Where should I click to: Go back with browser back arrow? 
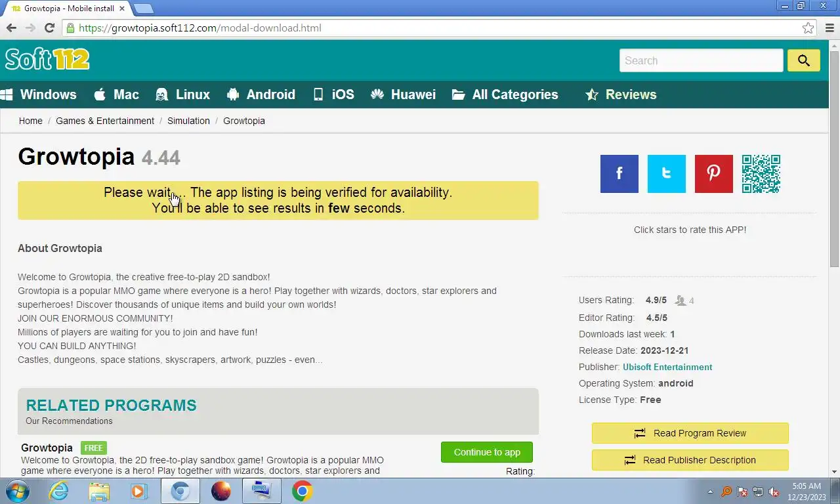coord(11,28)
